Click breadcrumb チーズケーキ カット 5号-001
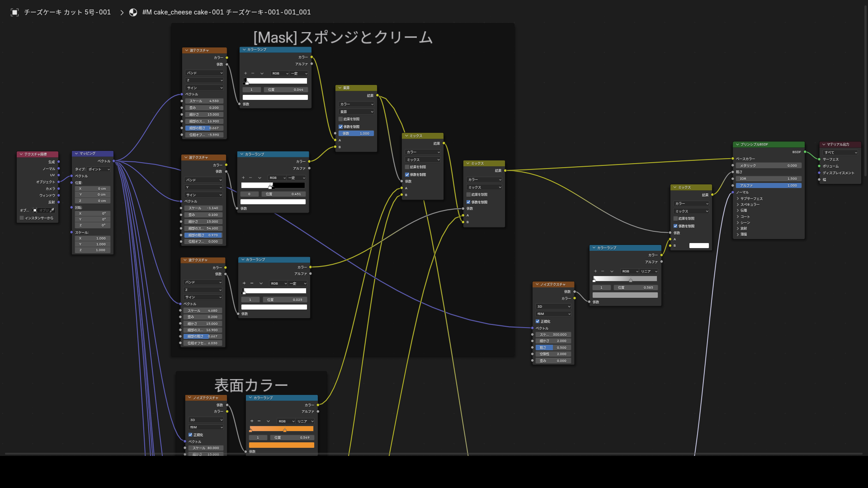 tap(67, 12)
